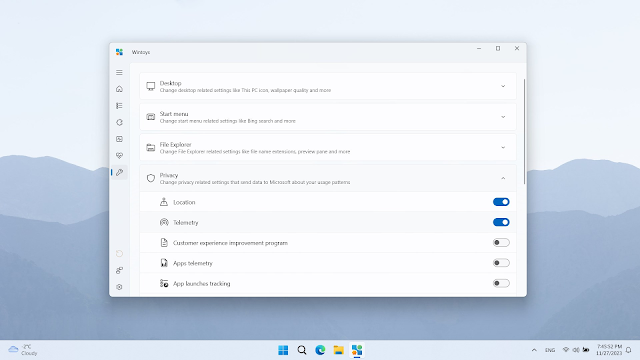The height and width of the screenshot is (360, 640).
Task: Open the weather widget on taskbar
Action: click(23, 350)
